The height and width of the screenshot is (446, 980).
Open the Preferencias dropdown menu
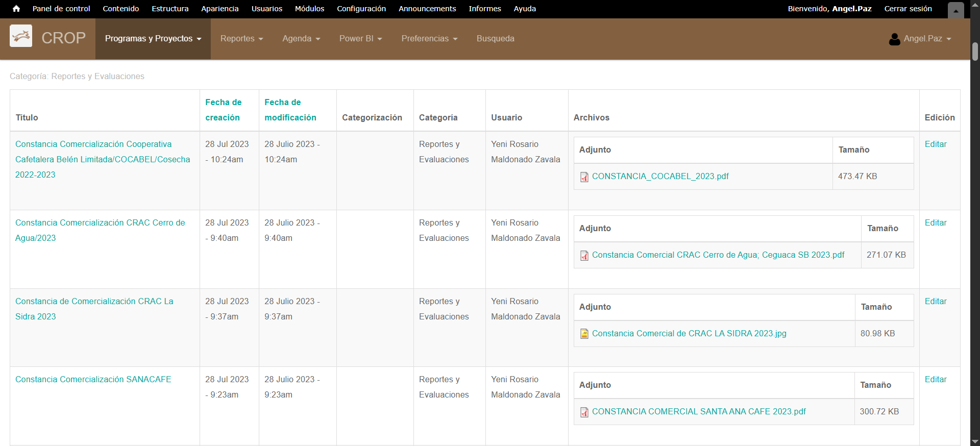429,39
